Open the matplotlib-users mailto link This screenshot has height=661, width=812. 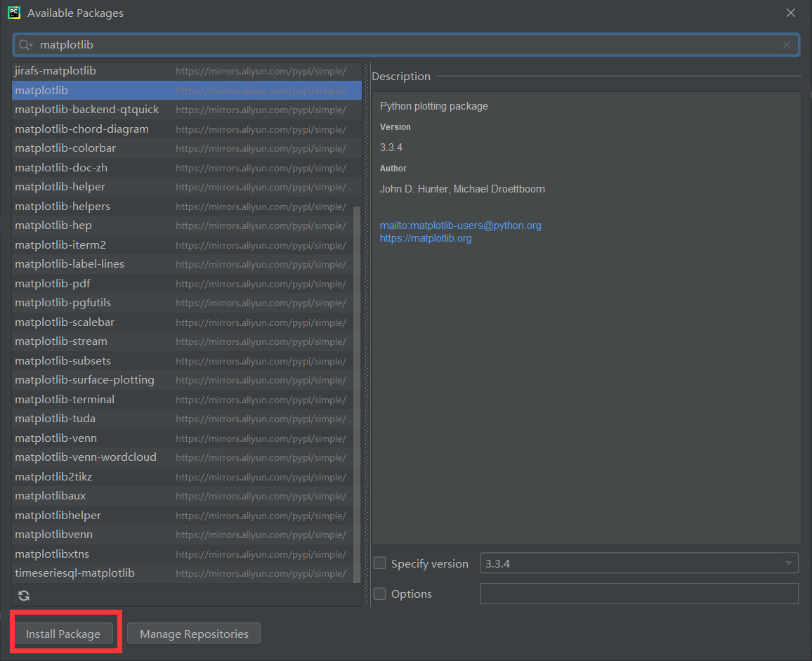coord(460,225)
